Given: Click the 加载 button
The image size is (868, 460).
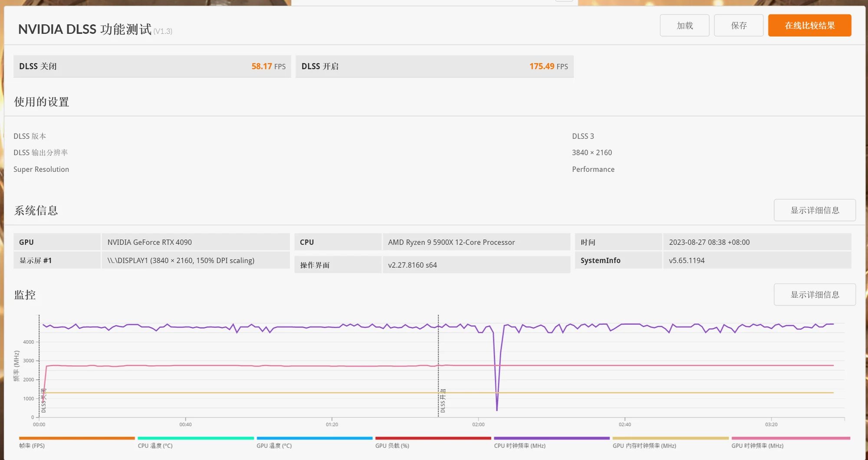Looking at the screenshot, I should coord(684,26).
